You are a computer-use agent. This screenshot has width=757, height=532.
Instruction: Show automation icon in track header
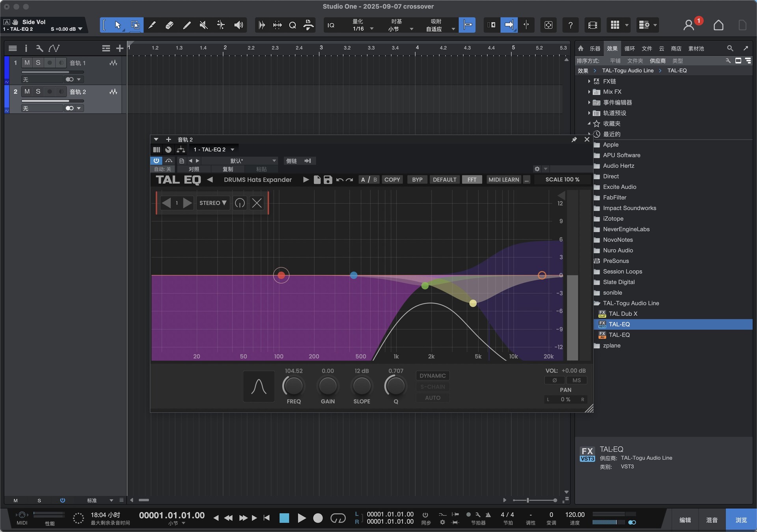point(54,48)
